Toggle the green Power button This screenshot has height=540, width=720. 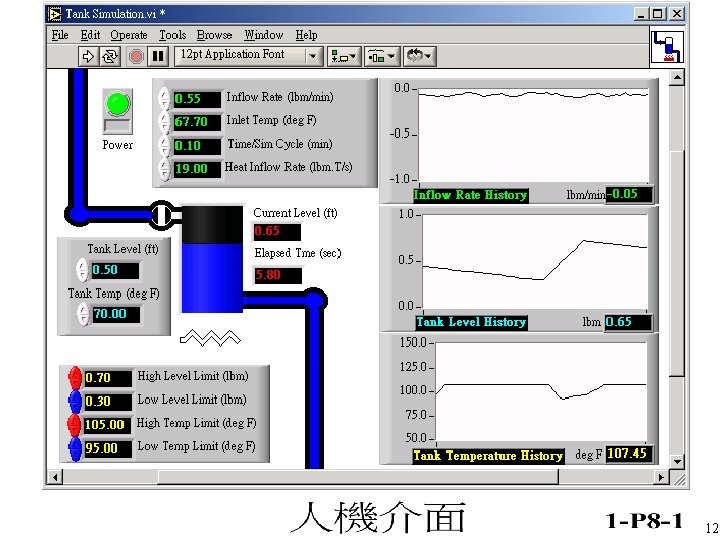[118, 111]
